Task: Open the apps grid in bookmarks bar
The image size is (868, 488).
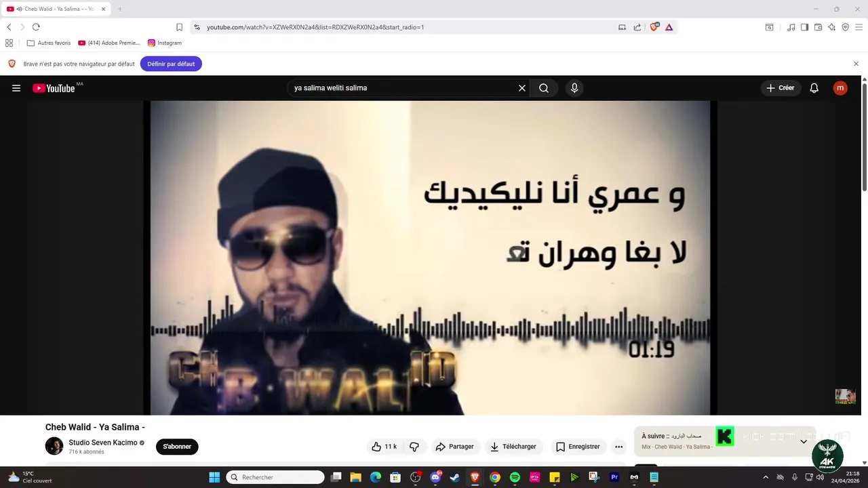Action: pyautogui.click(x=9, y=43)
